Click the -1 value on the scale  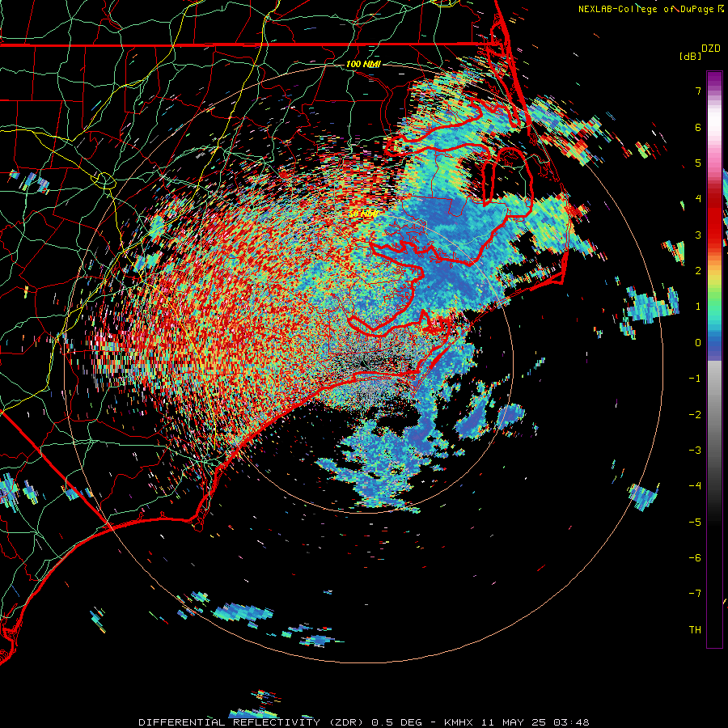pyautogui.click(x=695, y=379)
